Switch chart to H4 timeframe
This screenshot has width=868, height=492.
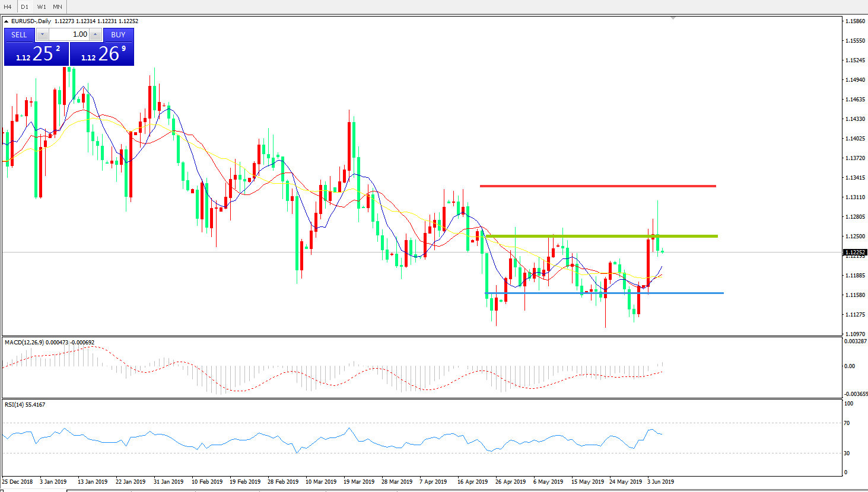pyautogui.click(x=8, y=7)
